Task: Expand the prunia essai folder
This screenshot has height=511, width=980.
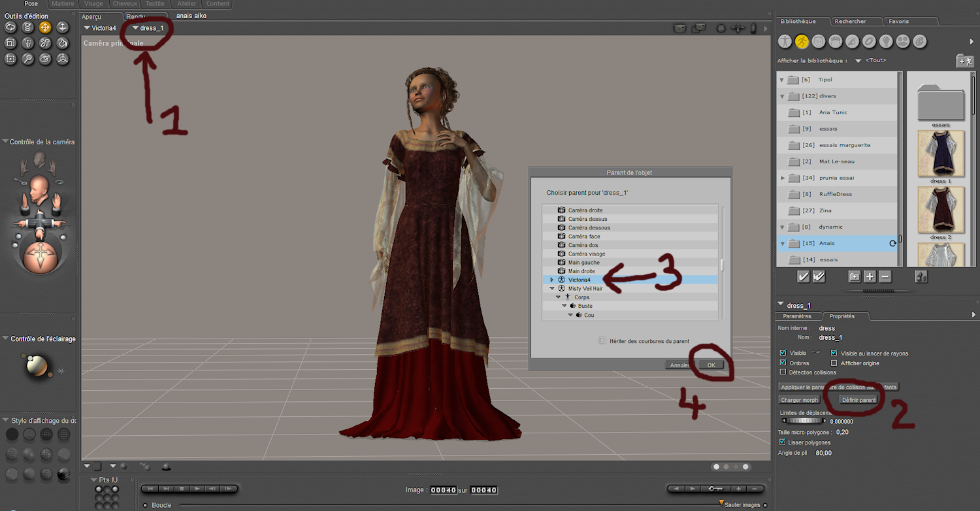Action: tap(783, 178)
